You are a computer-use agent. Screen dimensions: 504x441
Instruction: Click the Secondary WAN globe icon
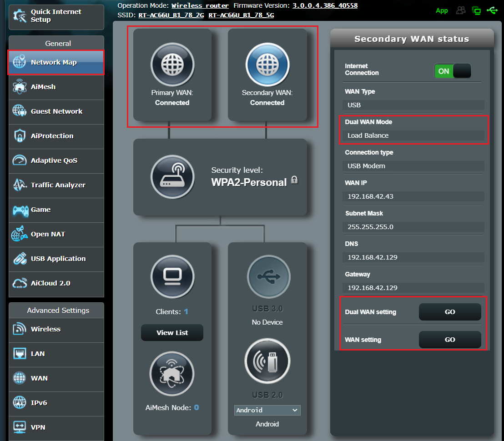pos(267,64)
